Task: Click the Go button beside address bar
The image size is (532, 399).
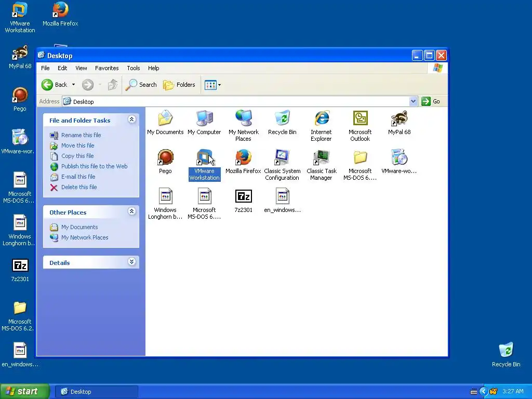Action: (431, 101)
